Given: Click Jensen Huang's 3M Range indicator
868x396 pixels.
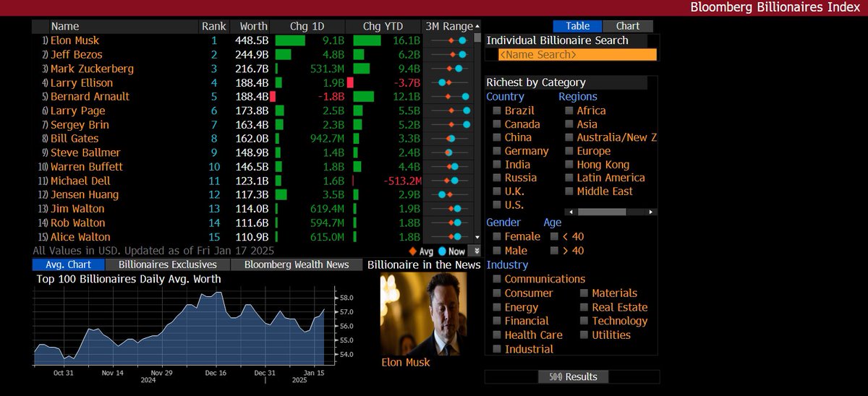Looking at the screenshot, I should (x=448, y=194).
